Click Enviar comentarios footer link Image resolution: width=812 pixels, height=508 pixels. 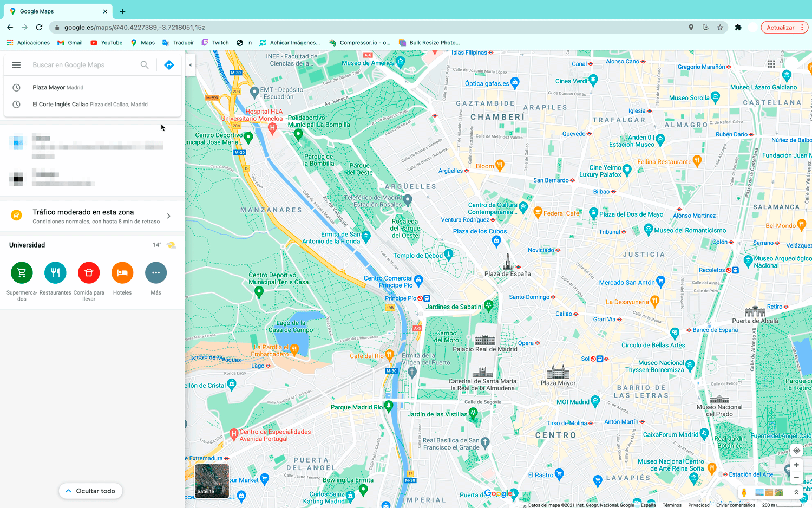[x=736, y=505]
